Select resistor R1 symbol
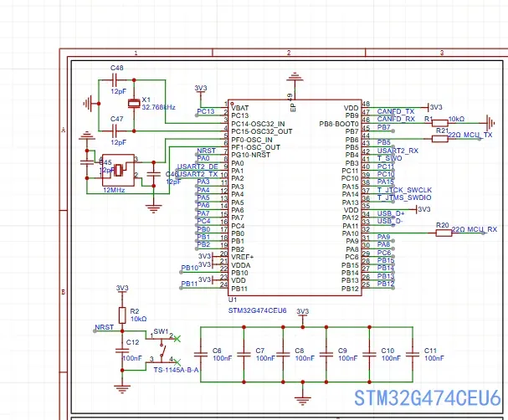This screenshot has height=420, width=508. pyautogui.click(x=440, y=123)
